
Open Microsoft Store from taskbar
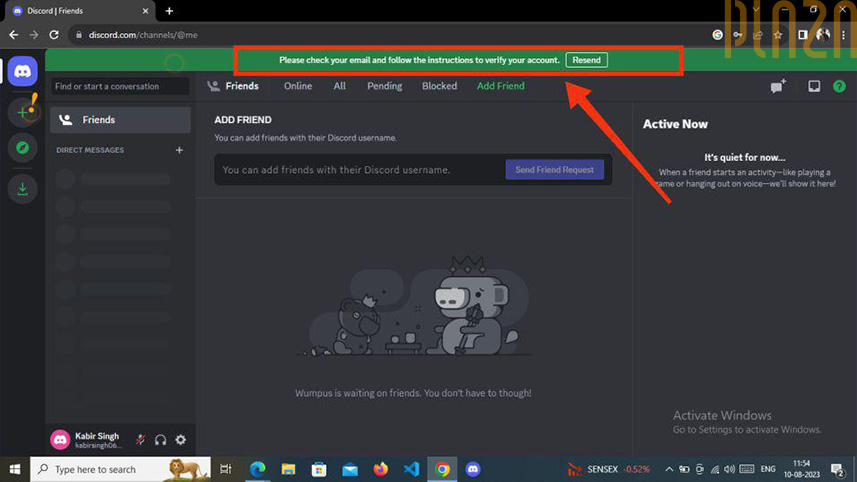pyautogui.click(x=319, y=469)
